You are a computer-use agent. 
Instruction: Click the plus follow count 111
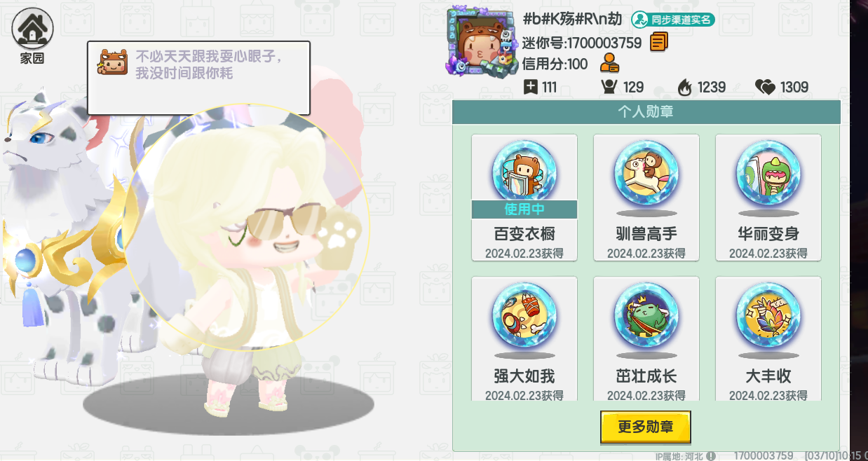pos(541,87)
